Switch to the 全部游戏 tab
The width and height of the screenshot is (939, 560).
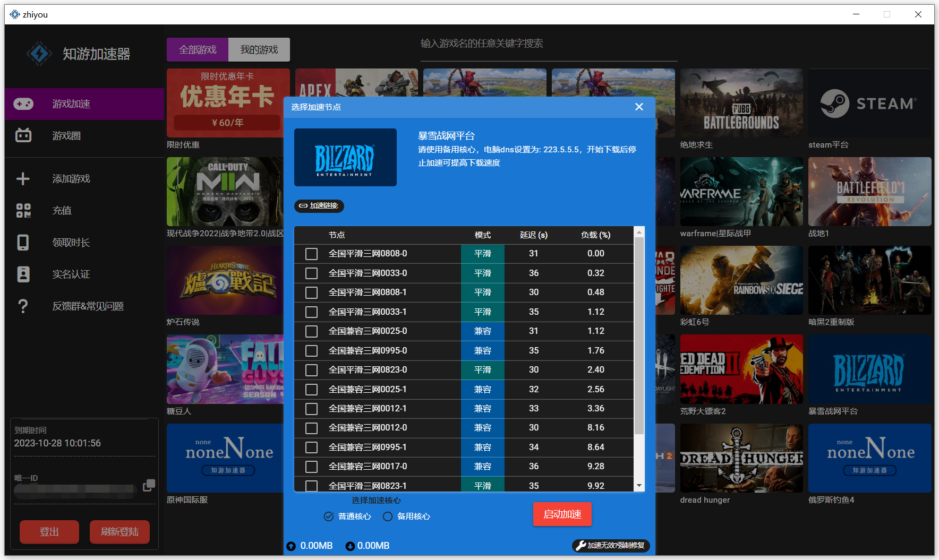198,50
